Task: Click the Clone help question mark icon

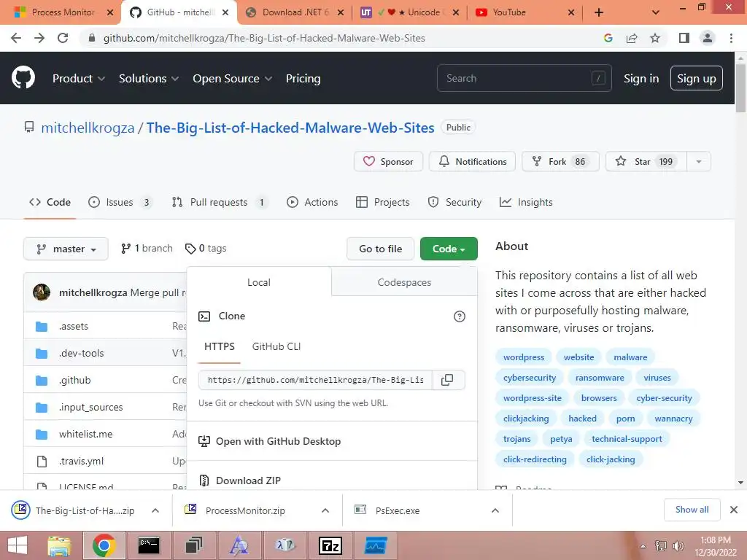Action: [460, 316]
